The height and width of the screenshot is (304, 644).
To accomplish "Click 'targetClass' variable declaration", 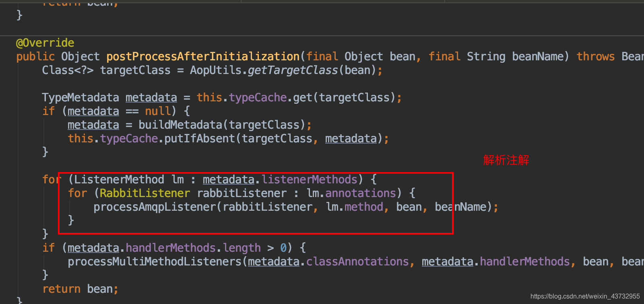I will click(135, 70).
